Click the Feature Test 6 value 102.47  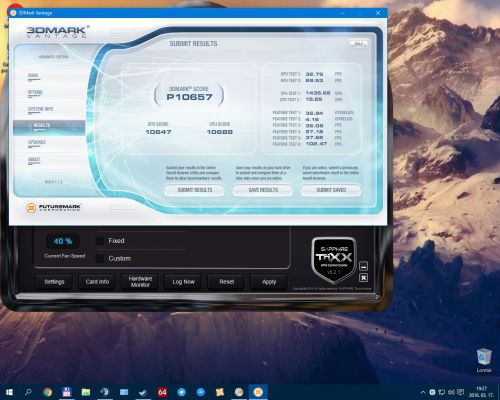click(316, 144)
